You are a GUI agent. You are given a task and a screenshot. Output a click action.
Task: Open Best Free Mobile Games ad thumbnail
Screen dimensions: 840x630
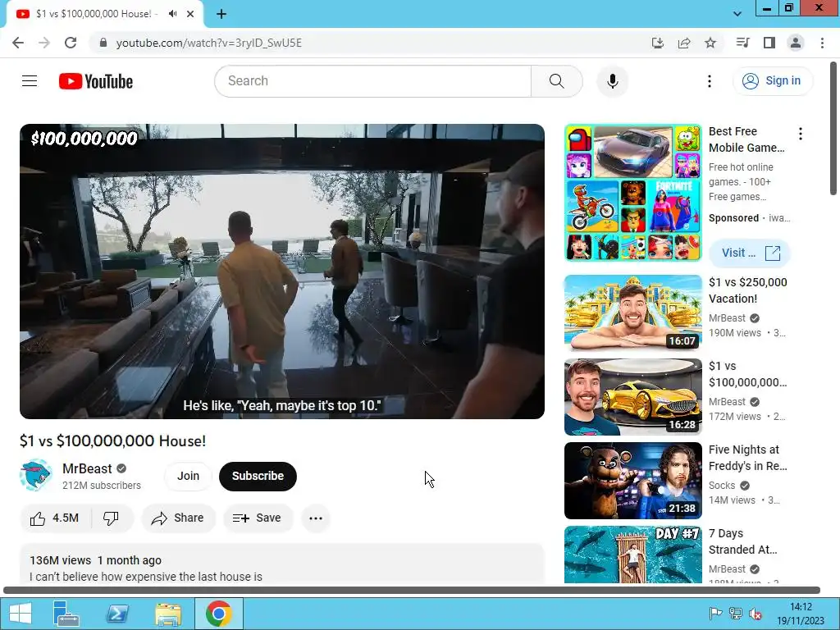(632, 193)
